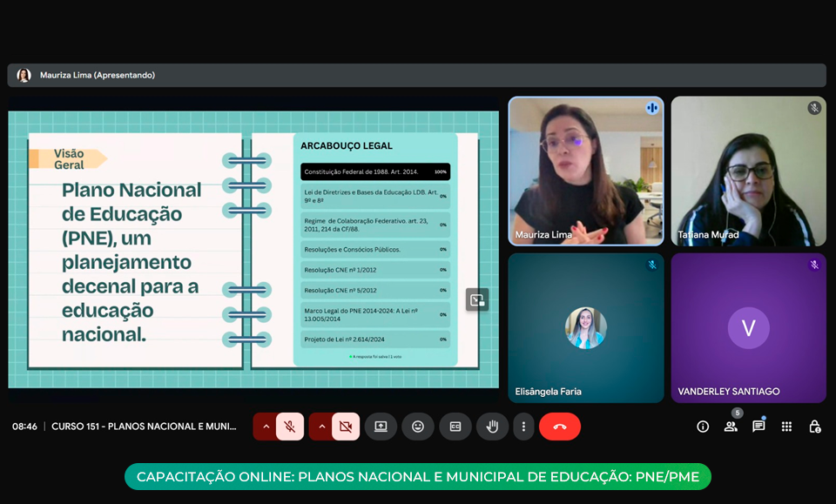Image resolution: width=836 pixels, height=504 pixels.
Task: Open the activities grid icon
Action: [x=786, y=427]
